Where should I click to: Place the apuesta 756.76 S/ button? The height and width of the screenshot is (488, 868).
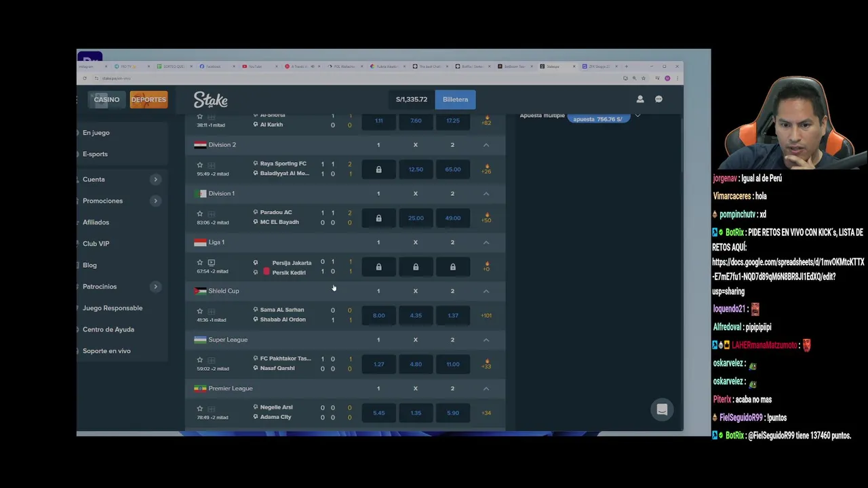(x=597, y=119)
